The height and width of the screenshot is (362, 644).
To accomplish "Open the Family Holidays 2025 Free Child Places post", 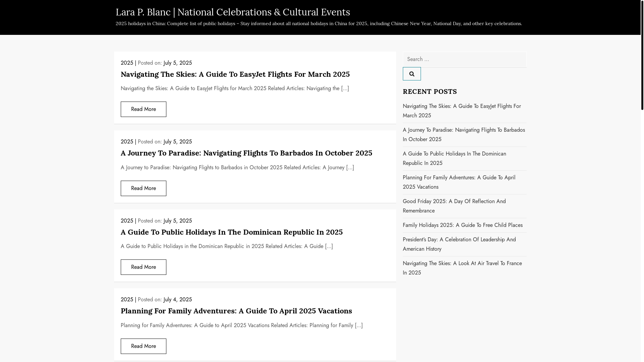I will point(462,225).
